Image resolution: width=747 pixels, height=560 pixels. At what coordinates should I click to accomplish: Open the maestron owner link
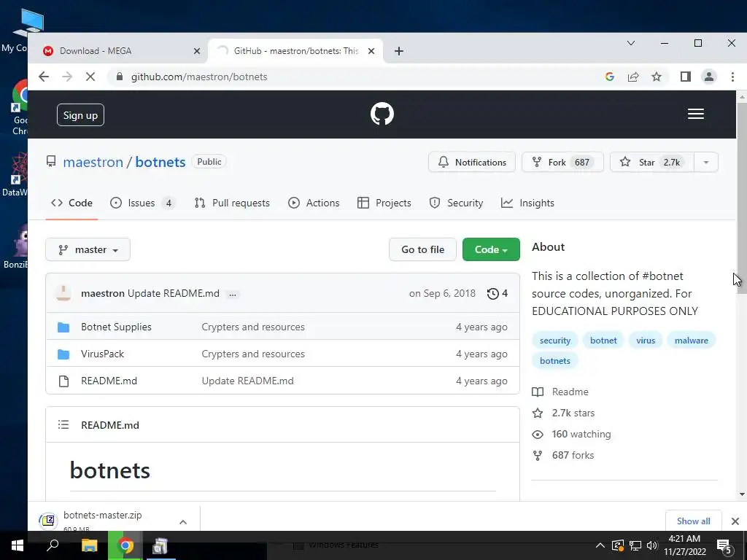[x=93, y=163]
